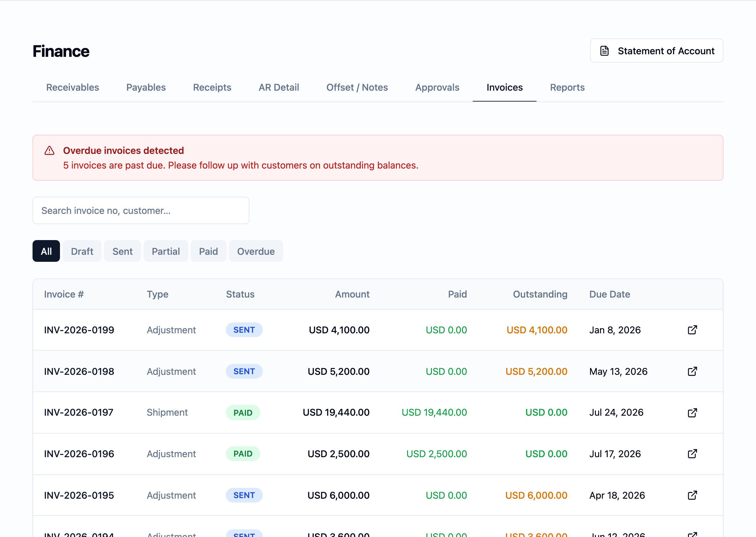Click SENT badge on INV-2026-0199
Viewport: 756px width, 537px height.
pyautogui.click(x=244, y=330)
